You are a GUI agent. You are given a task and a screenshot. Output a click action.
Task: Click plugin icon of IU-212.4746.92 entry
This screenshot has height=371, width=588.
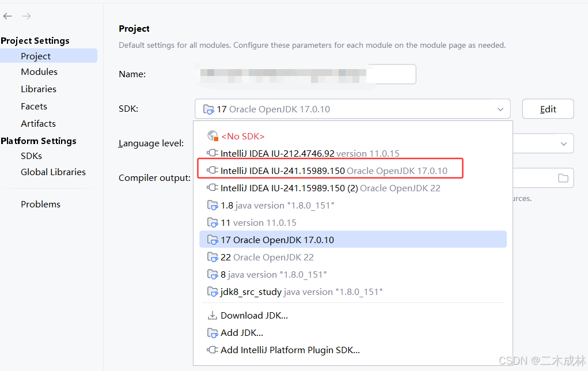[213, 153]
